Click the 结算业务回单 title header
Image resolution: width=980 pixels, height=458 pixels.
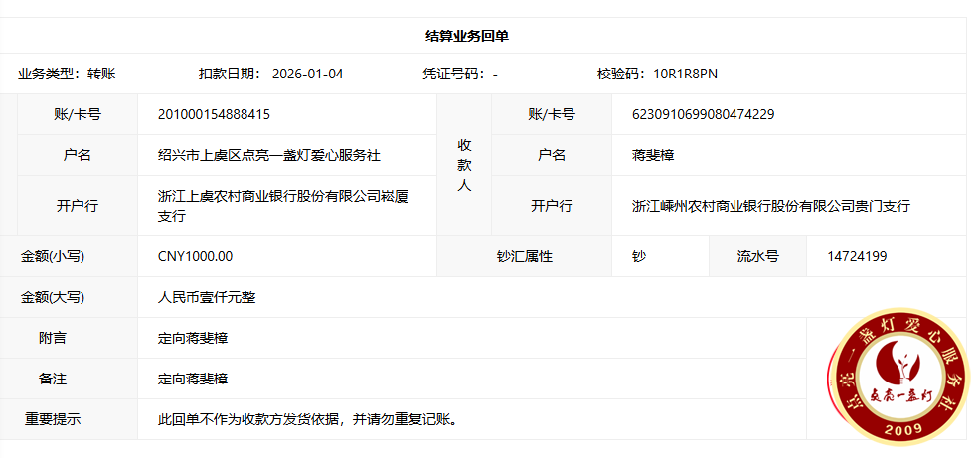tap(467, 36)
